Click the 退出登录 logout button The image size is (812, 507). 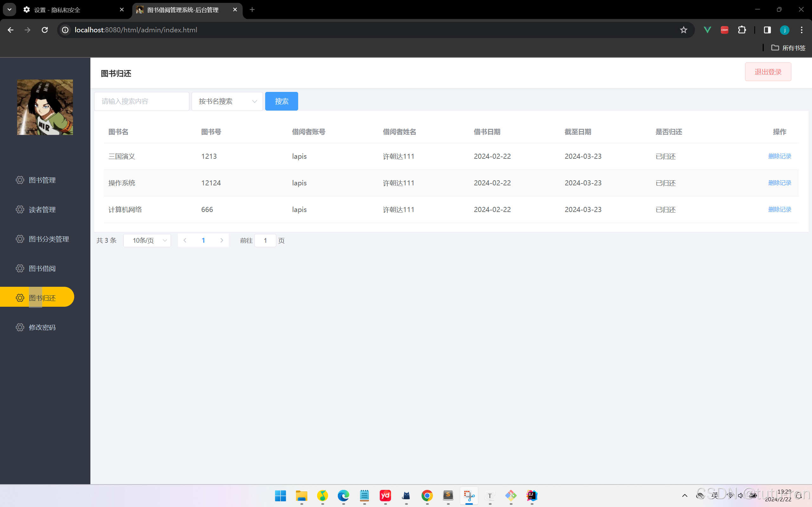pos(768,72)
